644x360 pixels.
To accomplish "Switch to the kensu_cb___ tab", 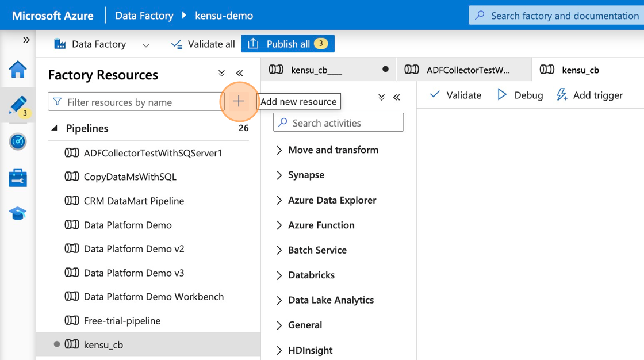I will (x=328, y=70).
